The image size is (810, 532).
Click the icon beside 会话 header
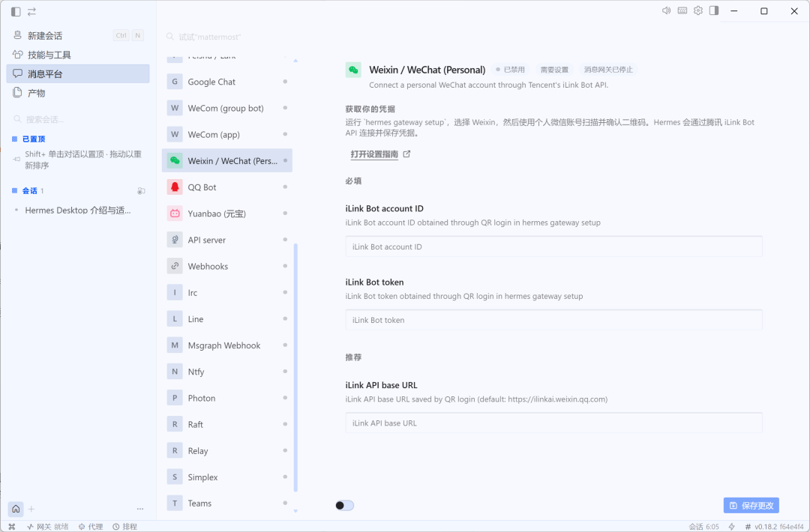(140, 191)
